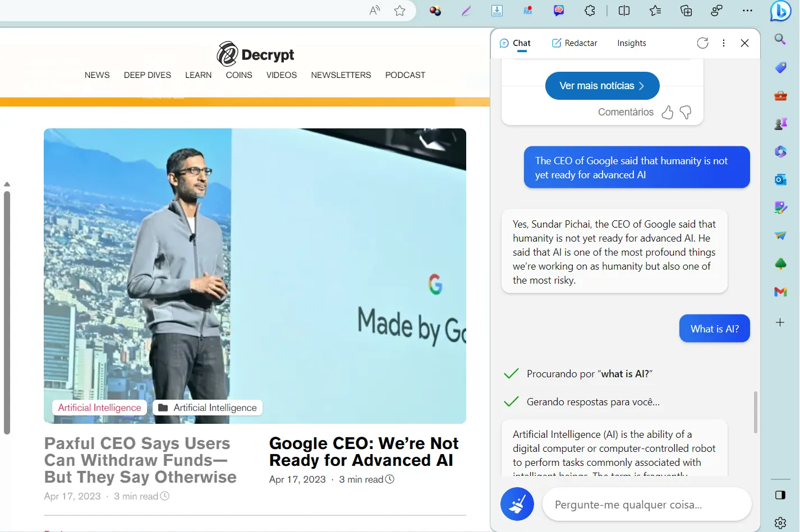800x532 pixels.
Task: Click the Pergunte-me qualquer coisa input field
Action: click(646, 505)
